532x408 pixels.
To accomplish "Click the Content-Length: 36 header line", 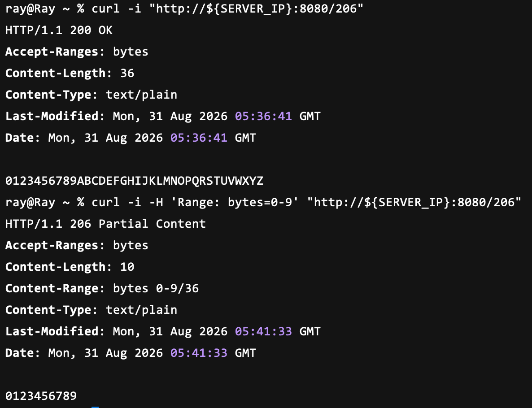I will (x=70, y=73).
